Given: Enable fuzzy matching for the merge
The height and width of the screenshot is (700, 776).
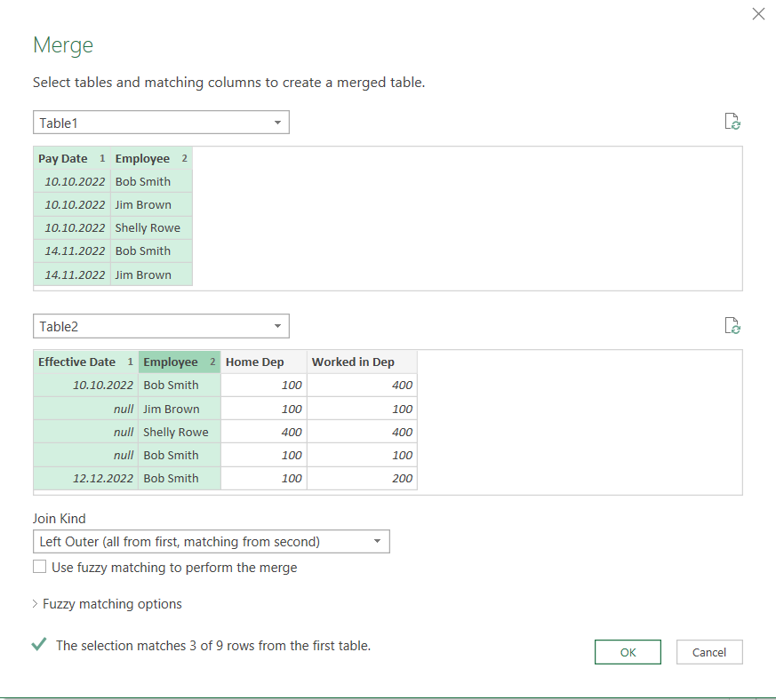Looking at the screenshot, I should (39, 566).
